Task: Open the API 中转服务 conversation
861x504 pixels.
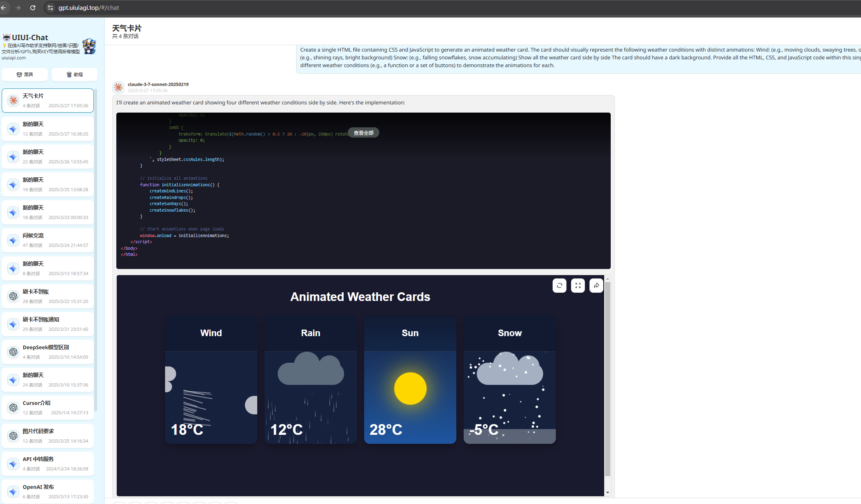Action: 48,463
